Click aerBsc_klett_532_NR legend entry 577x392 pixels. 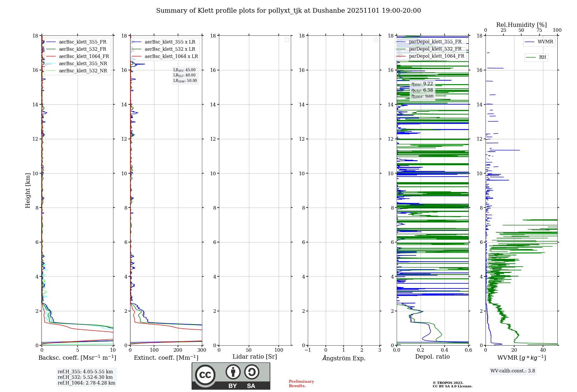pos(83,71)
